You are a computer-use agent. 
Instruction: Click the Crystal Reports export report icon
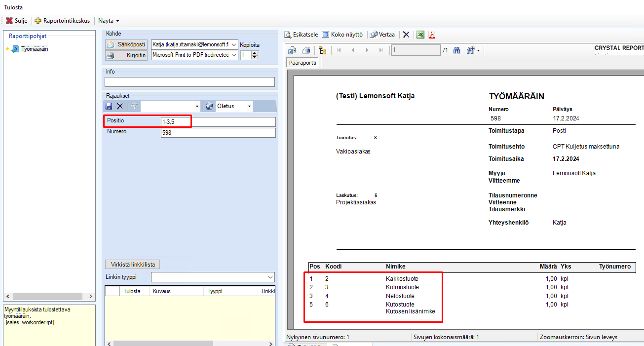click(292, 50)
